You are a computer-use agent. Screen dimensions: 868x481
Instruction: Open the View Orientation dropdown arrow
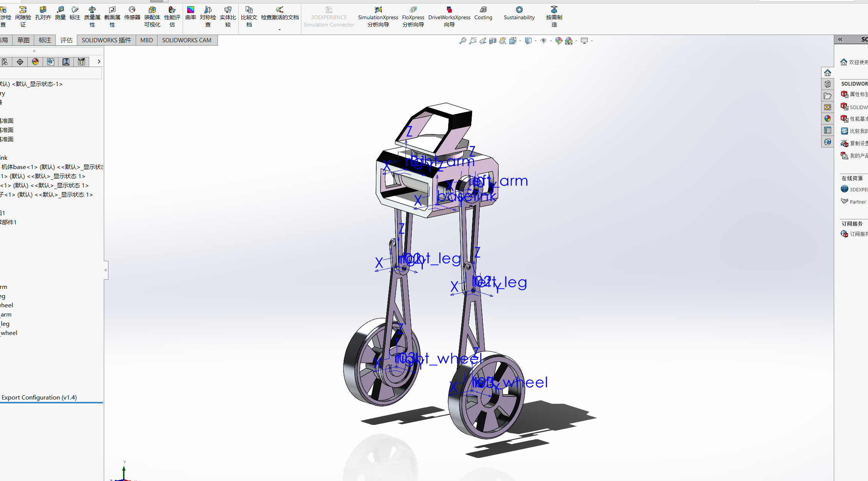coord(520,41)
